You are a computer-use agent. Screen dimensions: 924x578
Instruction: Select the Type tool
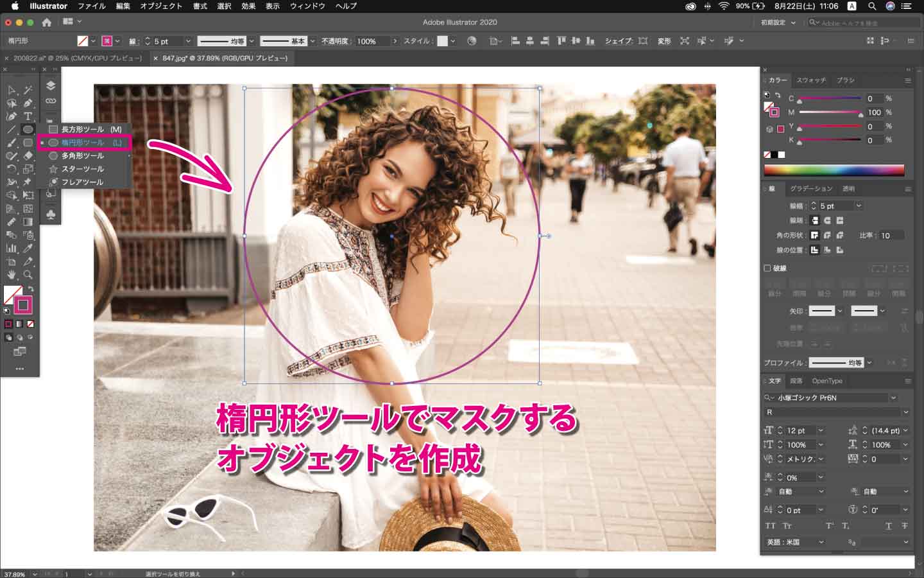28,116
